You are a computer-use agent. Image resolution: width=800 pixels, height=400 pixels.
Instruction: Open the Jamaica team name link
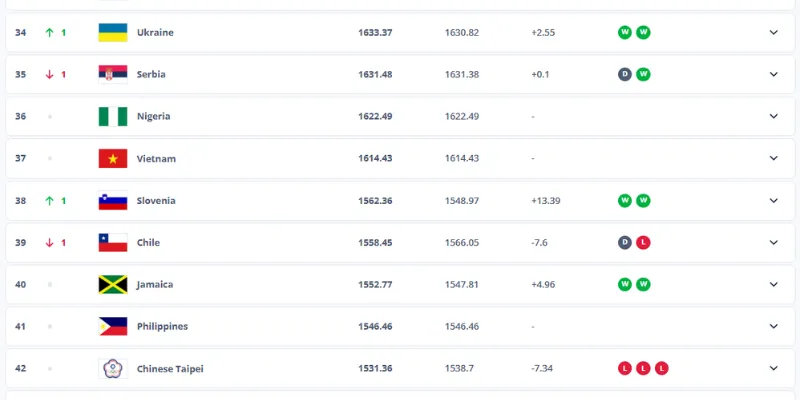(155, 284)
